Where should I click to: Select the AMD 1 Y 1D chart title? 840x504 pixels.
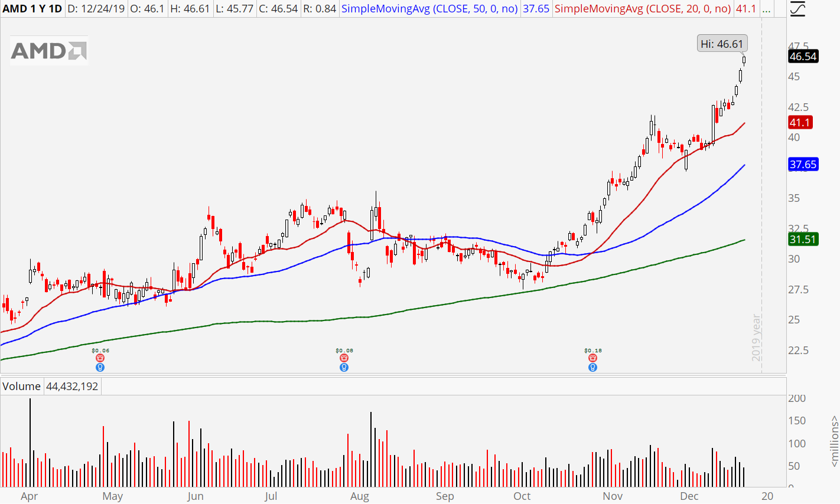[32, 9]
